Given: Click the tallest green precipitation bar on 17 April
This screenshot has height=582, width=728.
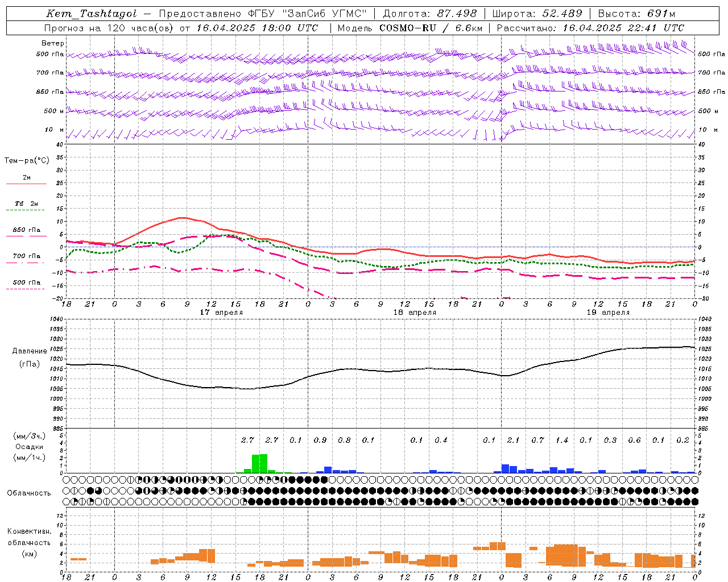Looking at the screenshot, I should [263, 463].
